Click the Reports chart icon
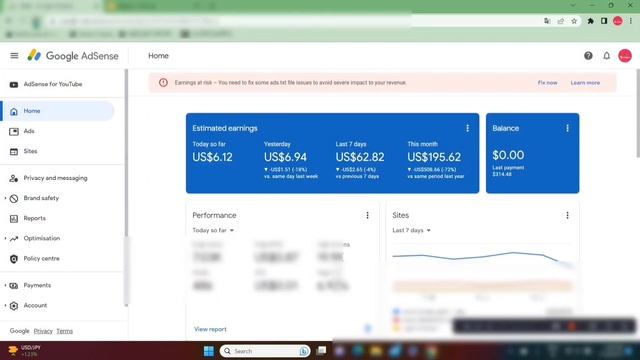640x360 pixels. (x=14, y=219)
